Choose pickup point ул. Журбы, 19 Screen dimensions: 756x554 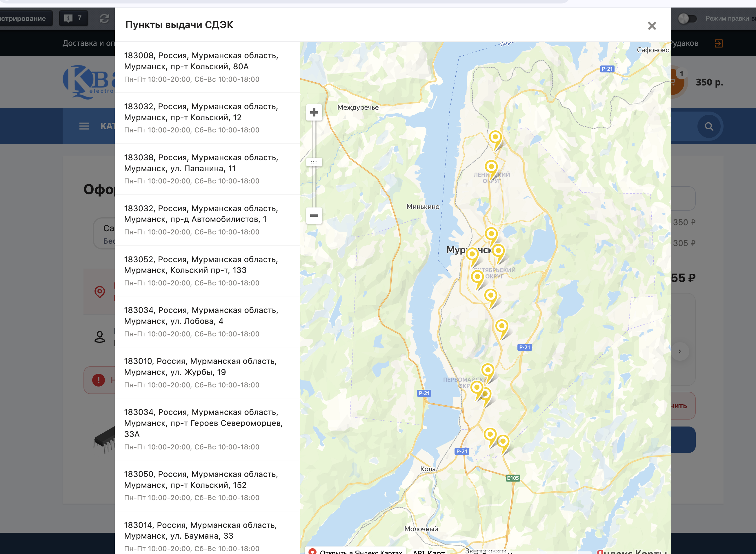coord(207,373)
